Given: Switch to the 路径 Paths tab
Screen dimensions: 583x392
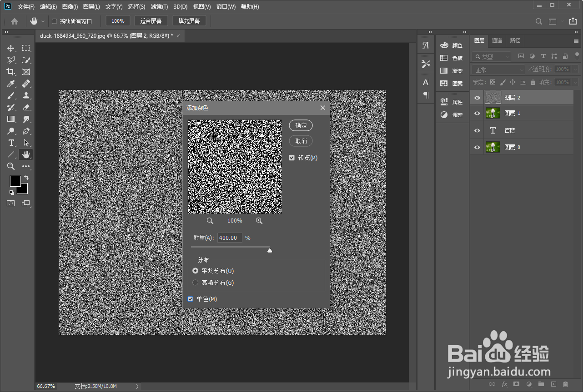Looking at the screenshot, I should coord(515,40).
